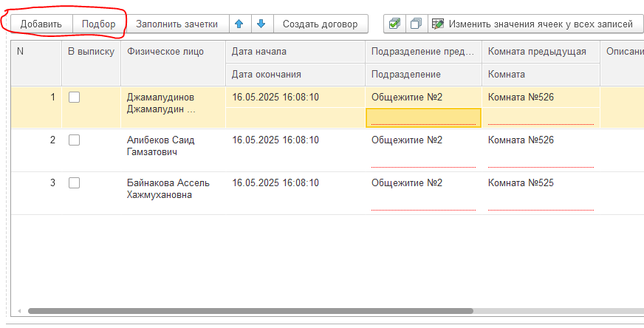Click the edit-cells icon beside Изменить значения
644x328 pixels.
[x=438, y=24]
